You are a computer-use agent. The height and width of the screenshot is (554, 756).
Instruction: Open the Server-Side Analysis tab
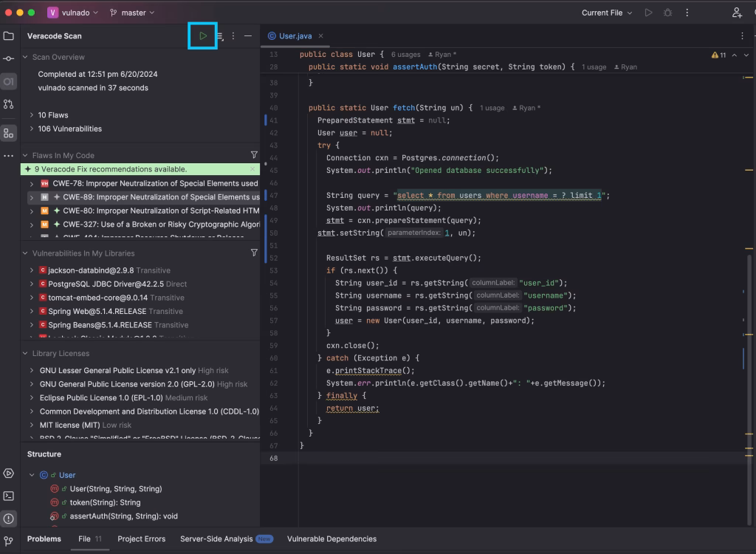(226, 538)
